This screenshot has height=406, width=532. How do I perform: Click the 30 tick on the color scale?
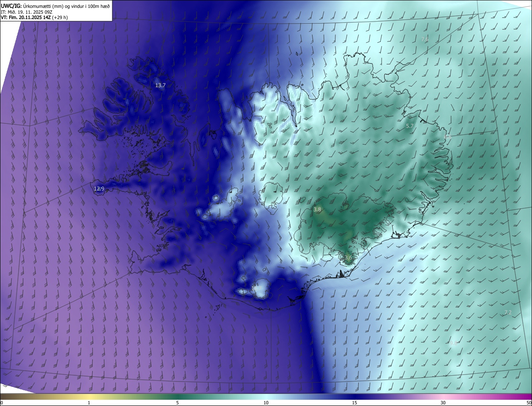coord(443,403)
